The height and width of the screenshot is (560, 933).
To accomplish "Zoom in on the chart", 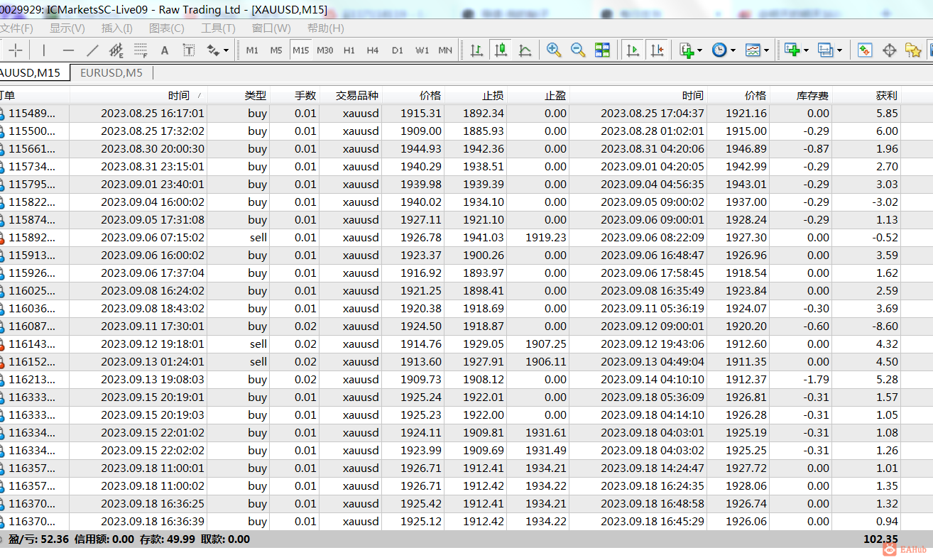I will pyautogui.click(x=554, y=50).
